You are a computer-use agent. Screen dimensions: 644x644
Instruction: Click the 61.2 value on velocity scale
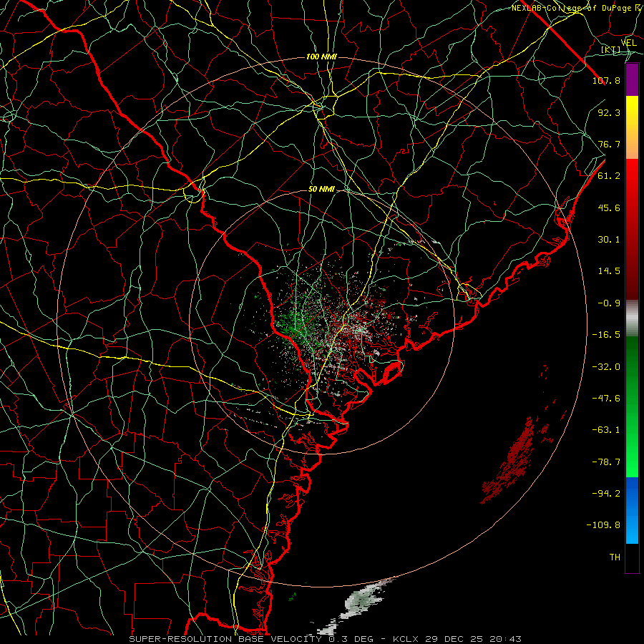tap(609, 176)
